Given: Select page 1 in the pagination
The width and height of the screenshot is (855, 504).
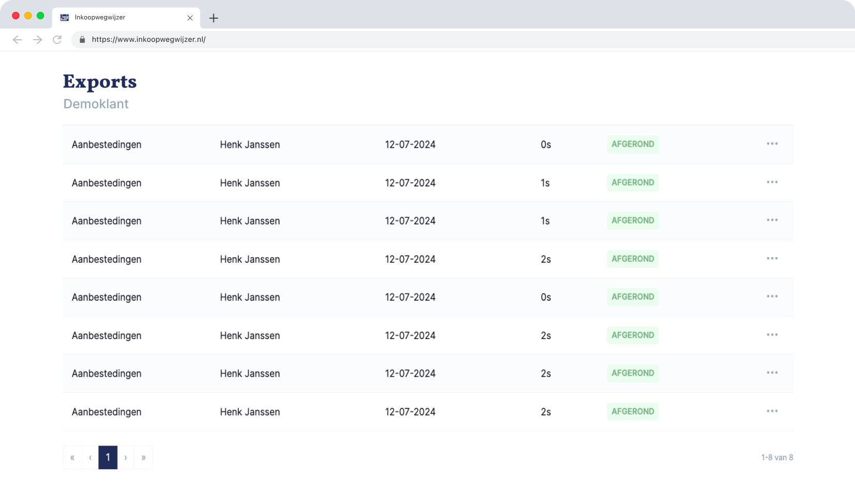Looking at the screenshot, I should 108,457.
